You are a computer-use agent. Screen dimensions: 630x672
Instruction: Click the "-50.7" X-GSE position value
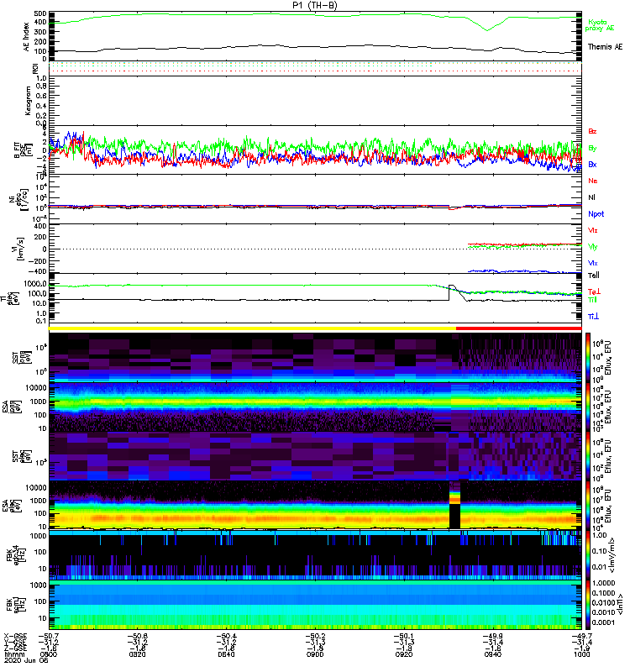click(49, 636)
